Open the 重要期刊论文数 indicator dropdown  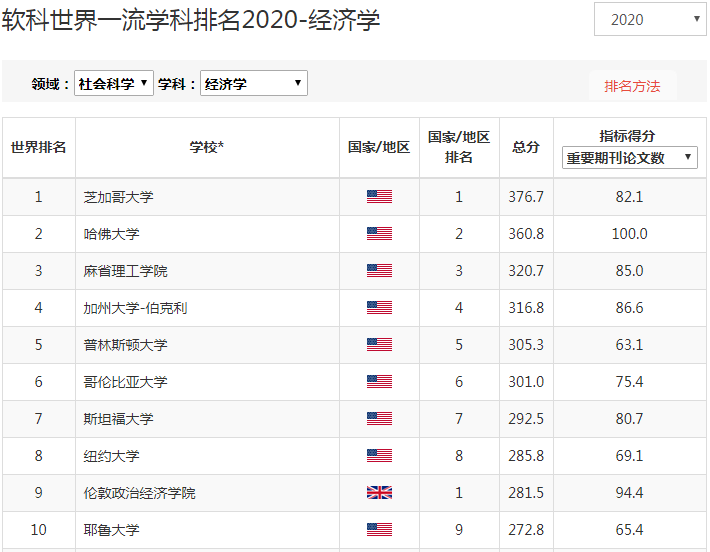point(629,158)
